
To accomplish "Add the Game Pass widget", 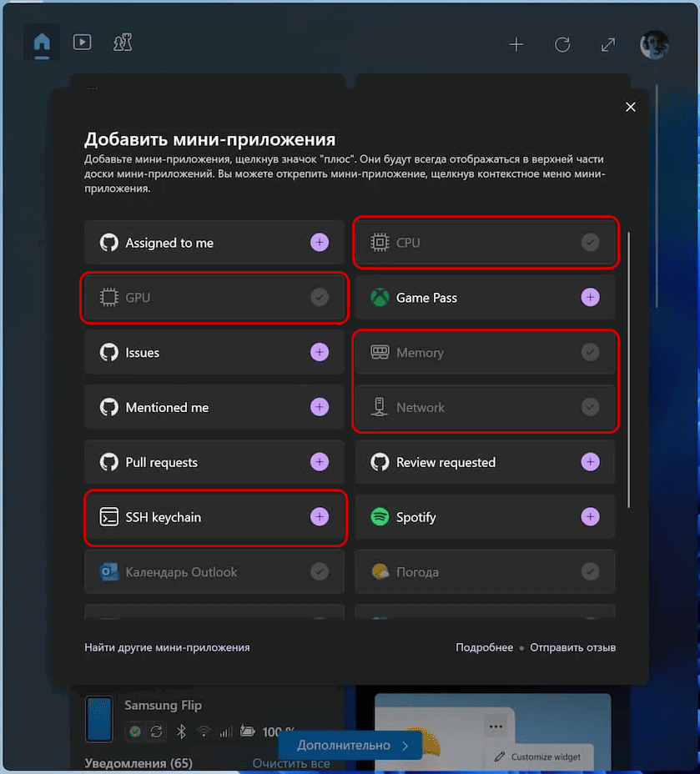I will coord(590,298).
